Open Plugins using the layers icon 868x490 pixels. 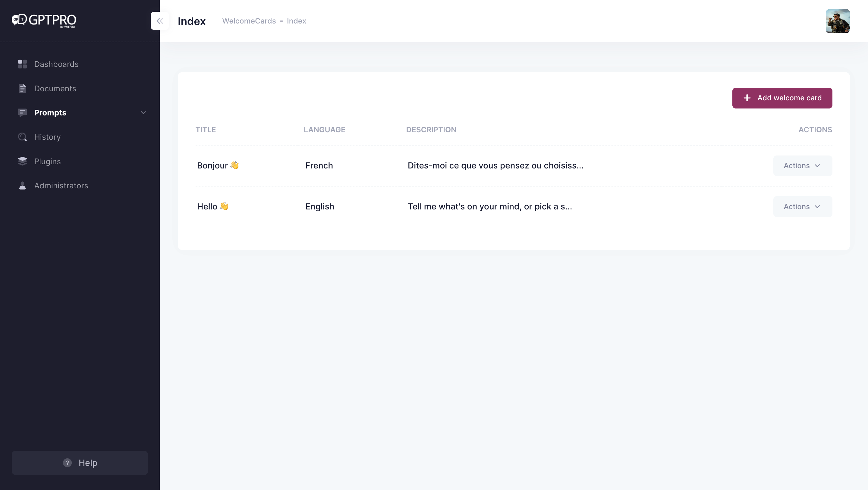pos(22,162)
